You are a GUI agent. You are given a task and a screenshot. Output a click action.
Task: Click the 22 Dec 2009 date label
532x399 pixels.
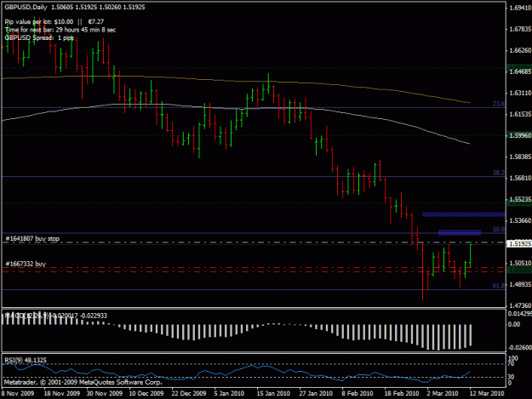pos(189,393)
